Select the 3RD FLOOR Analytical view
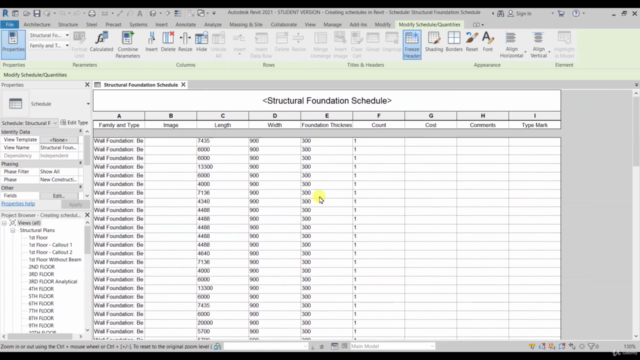The image size is (640, 360). pos(53,282)
